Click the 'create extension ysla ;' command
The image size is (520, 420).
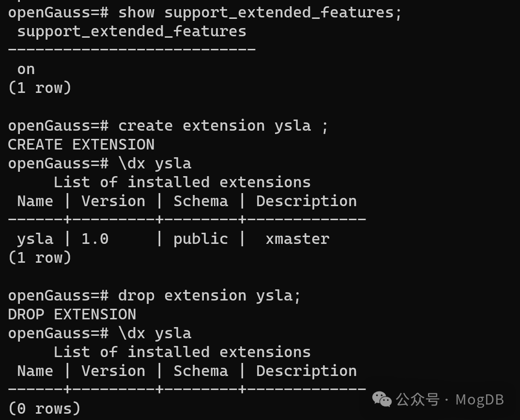click(223, 126)
